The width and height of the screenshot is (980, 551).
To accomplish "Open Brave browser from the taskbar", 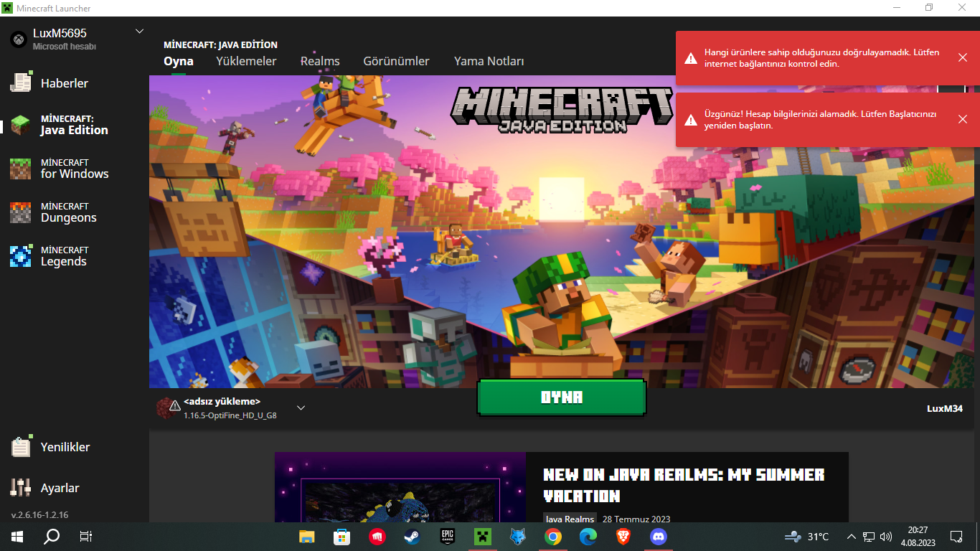I will pyautogui.click(x=623, y=536).
